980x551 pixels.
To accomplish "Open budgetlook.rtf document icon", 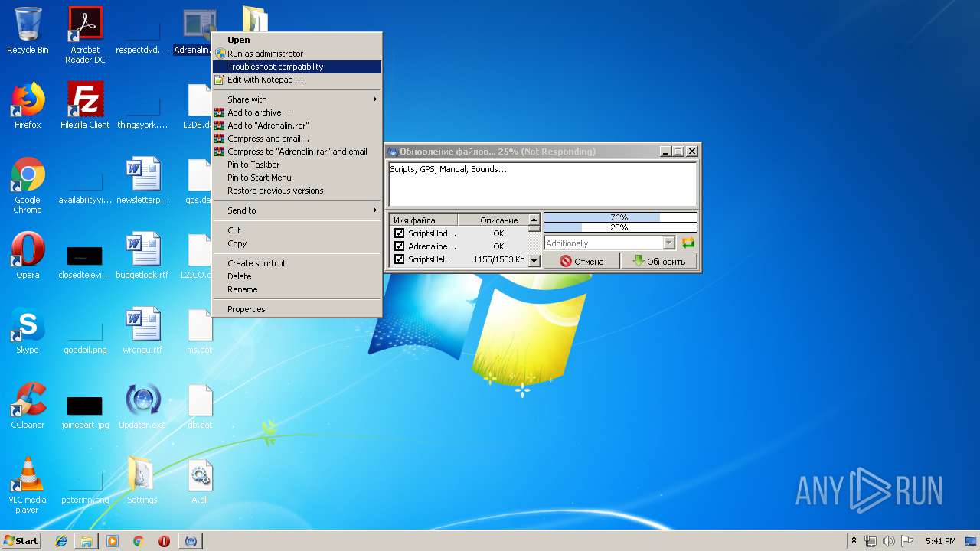I will [142, 256].
